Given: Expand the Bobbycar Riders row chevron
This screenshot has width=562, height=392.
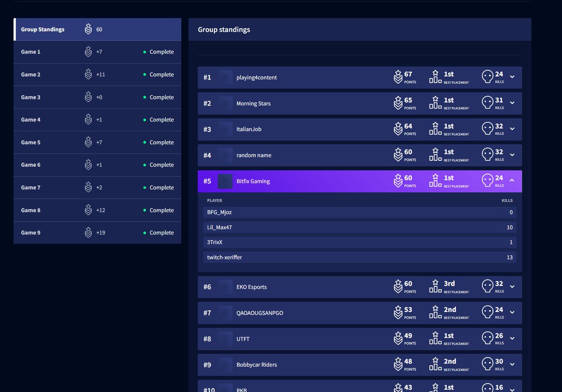Looking at the screenshot, I should [512, 365].
